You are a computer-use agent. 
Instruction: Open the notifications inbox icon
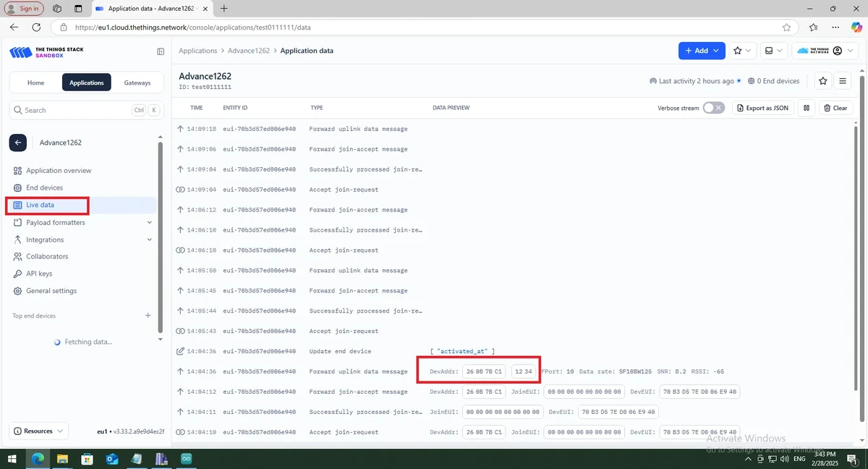pos(774,51)
